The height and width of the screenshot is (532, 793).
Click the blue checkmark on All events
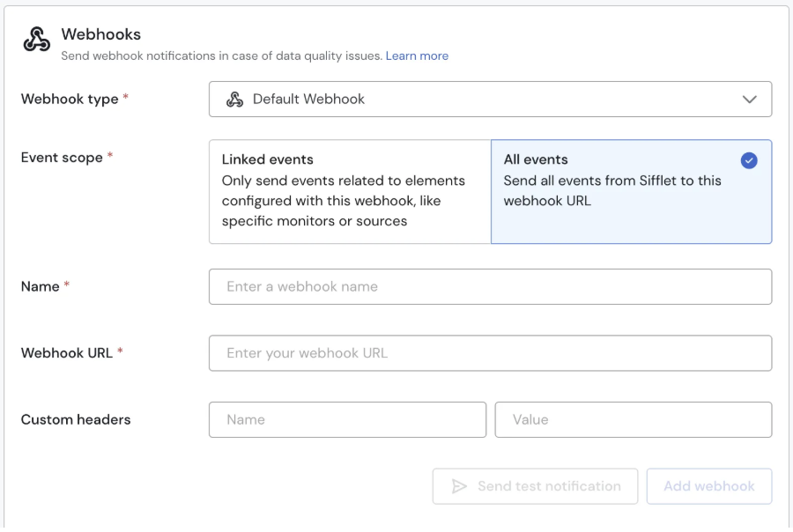749,160
